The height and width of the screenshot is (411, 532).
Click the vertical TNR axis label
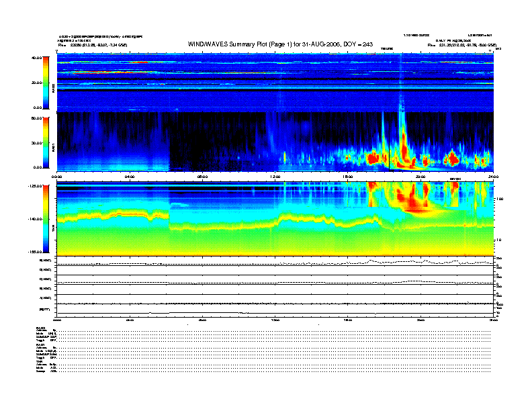(x=53, y=230)
